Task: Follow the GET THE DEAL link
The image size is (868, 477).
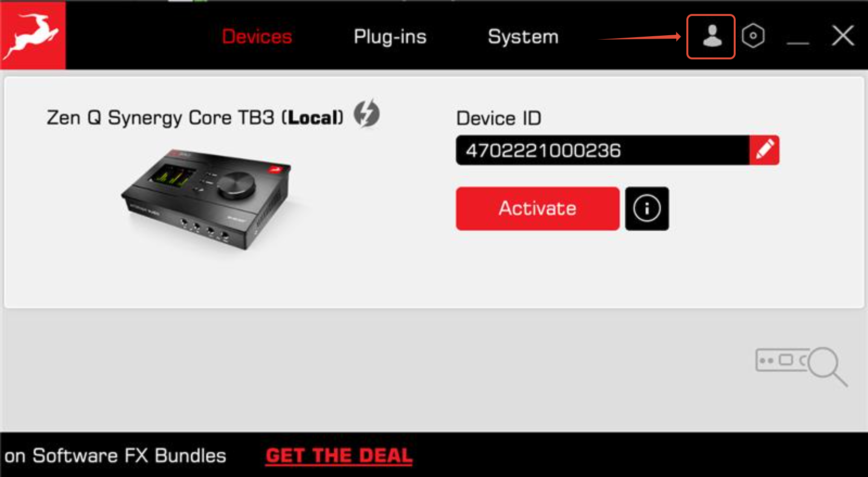Action: point(339,455)
